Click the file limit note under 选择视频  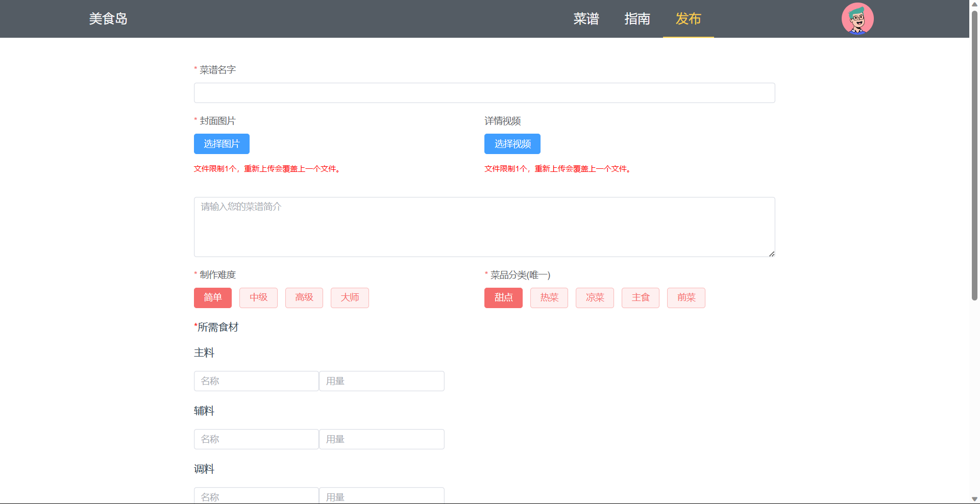pyautogui.click(x=558, y=169)
